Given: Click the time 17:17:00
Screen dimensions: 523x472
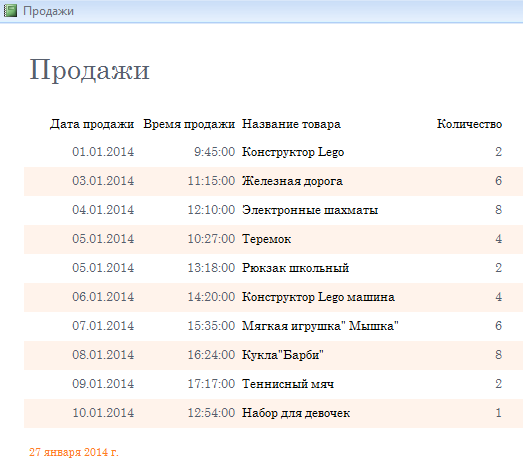Looking at the screenshot, I should (211, 384).
